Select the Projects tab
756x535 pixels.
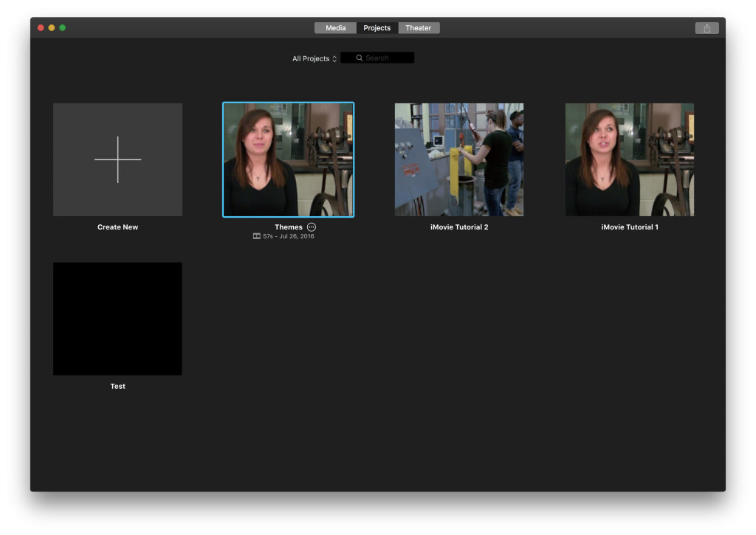point(377,28)
